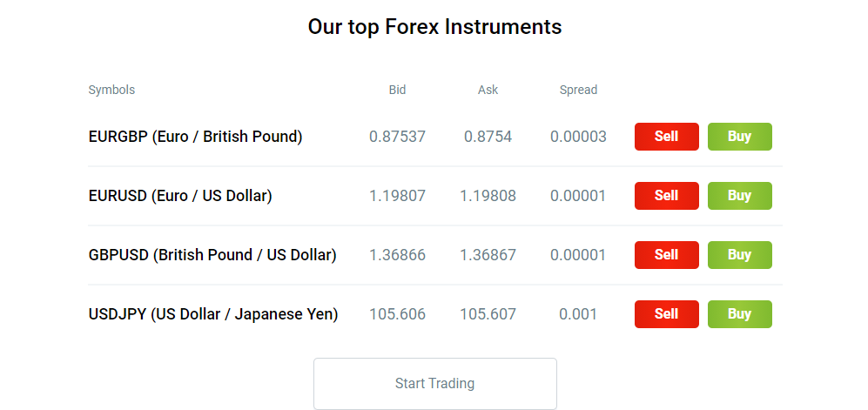This screenshot has width=868, height=410.
Task: Click the Ask column header
Action: pyautogui.click(x=488, y=90)
